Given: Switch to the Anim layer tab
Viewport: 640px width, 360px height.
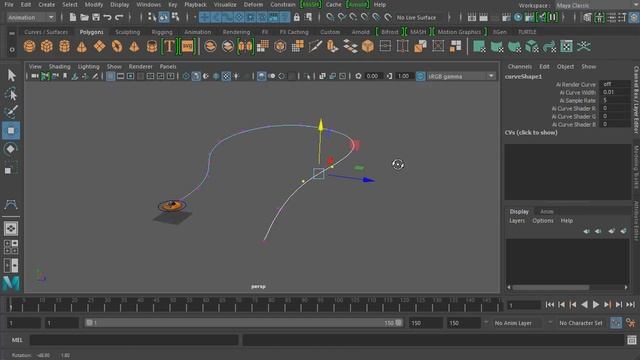Looking at the screenshot, I should point(547,211).
